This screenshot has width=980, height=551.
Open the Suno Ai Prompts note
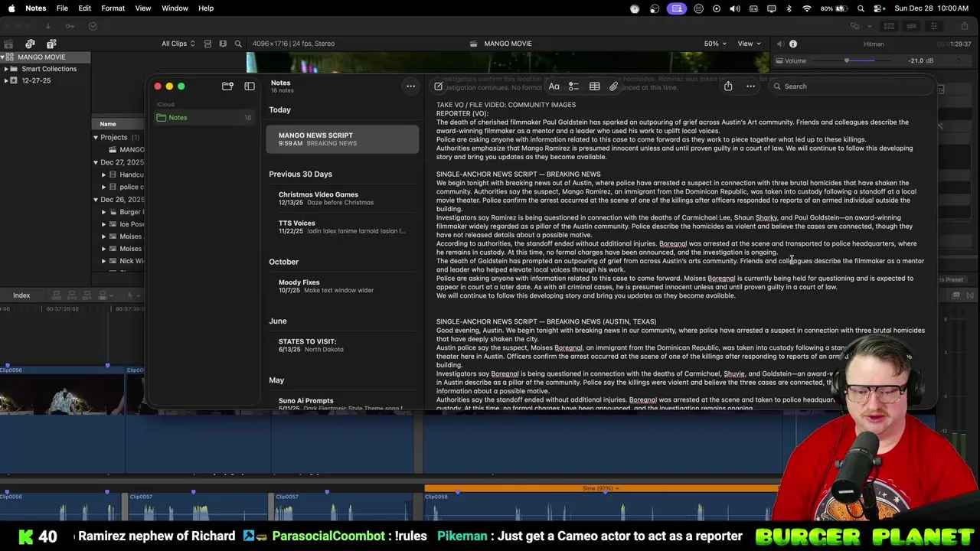342,403
